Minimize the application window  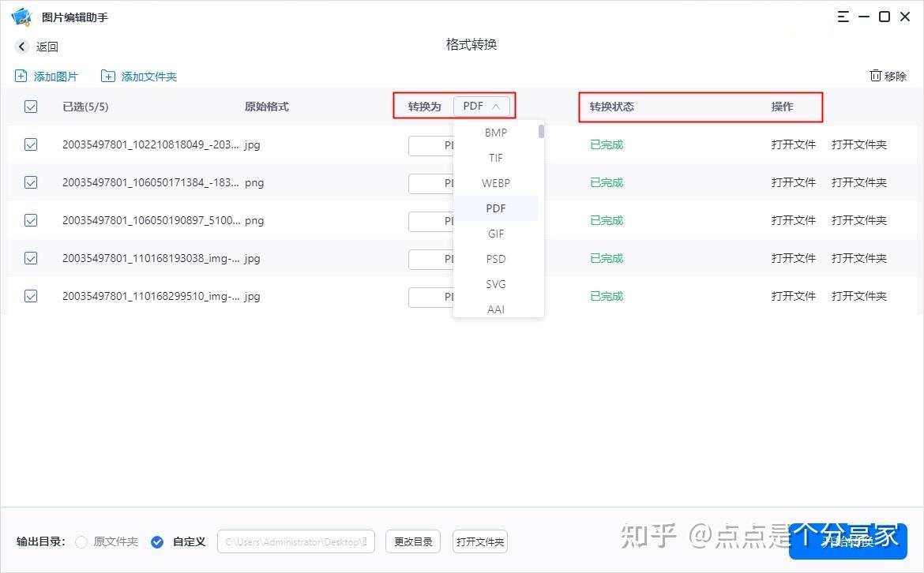(865, 17)
